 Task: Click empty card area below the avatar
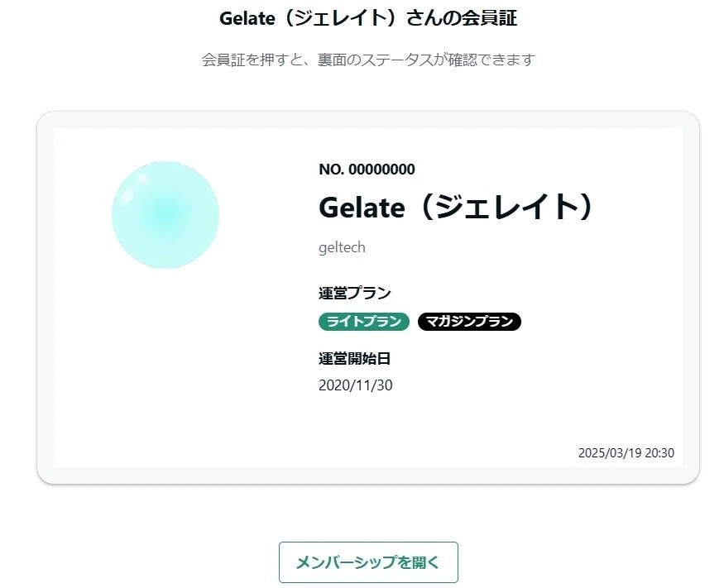[165, 369]
